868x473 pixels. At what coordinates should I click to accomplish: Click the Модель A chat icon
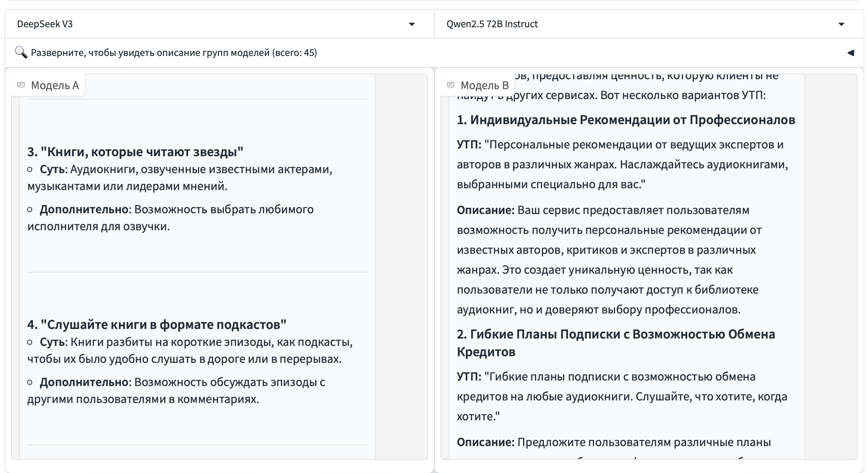[x=21, y=85]
